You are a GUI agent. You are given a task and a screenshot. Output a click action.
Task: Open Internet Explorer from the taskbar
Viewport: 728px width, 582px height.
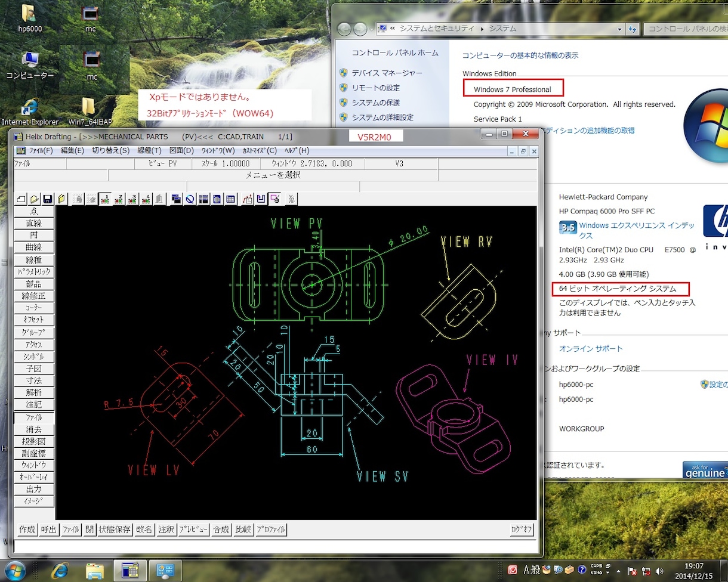[60, 571]
